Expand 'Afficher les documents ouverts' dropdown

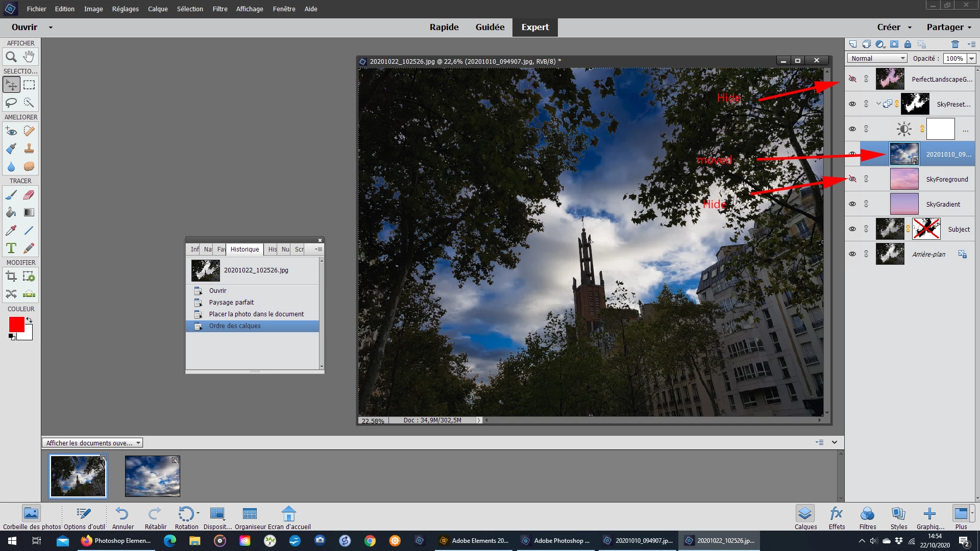click(92, 443)
